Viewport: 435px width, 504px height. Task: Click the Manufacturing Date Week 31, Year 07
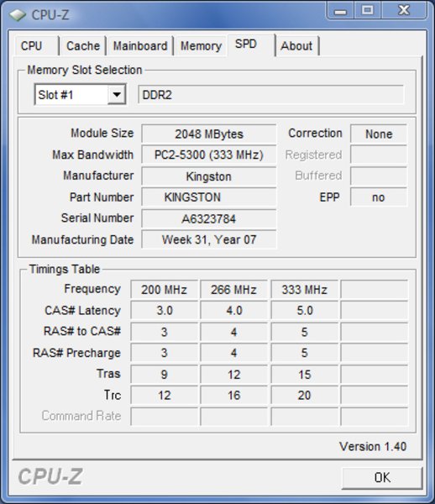click(209, 239)
